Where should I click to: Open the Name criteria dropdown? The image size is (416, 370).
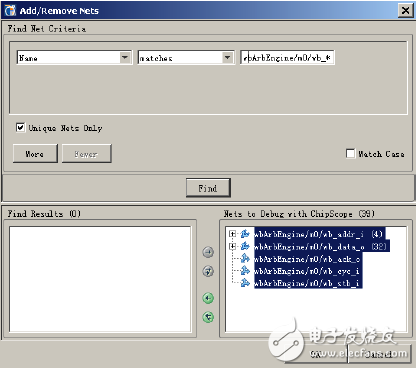[125, 58]
